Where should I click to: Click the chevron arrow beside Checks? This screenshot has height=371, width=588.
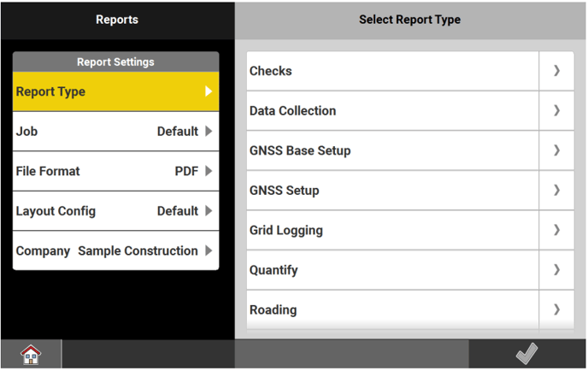point(556,71)
